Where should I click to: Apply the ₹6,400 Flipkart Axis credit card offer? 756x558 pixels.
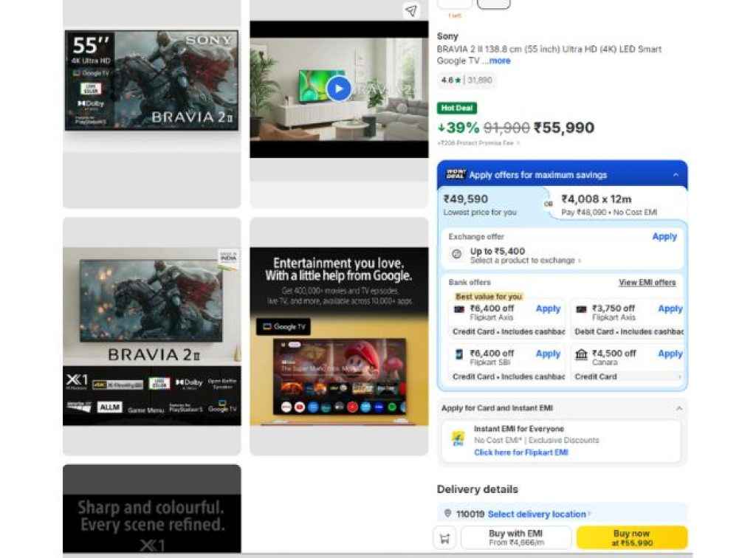tap(548, 309)
